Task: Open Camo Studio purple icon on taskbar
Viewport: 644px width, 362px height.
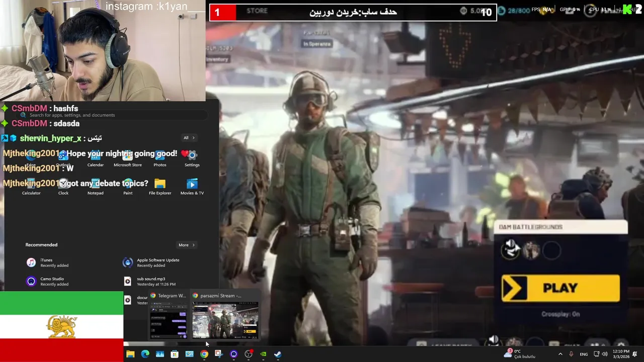Action: tap(233, 354)
